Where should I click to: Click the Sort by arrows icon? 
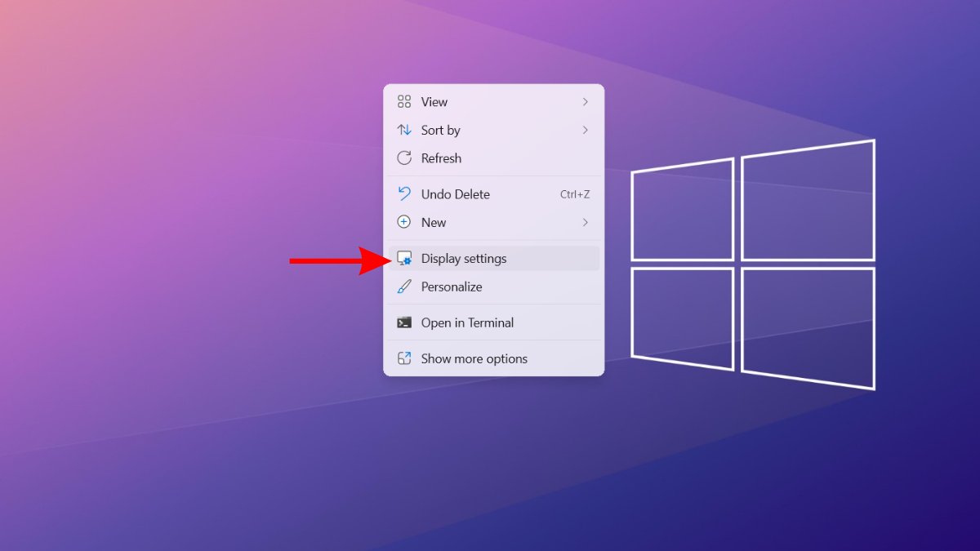404,130
